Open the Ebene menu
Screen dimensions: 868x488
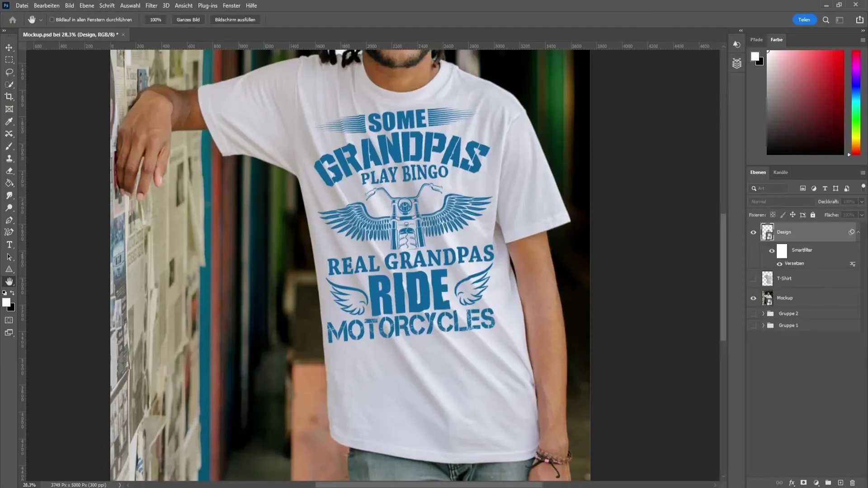coord(87,5)
